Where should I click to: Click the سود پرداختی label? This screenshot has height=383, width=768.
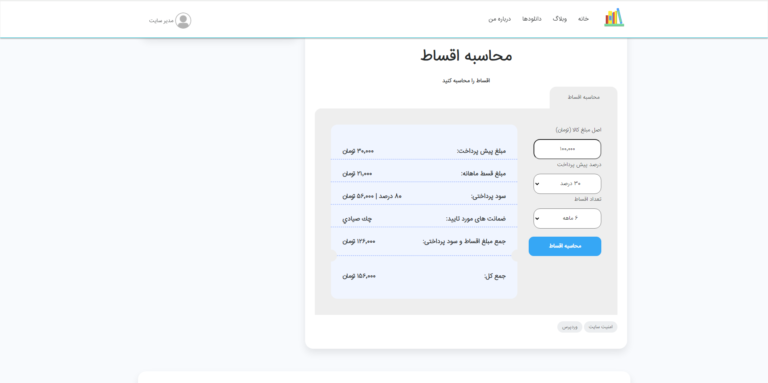point(488,196)
